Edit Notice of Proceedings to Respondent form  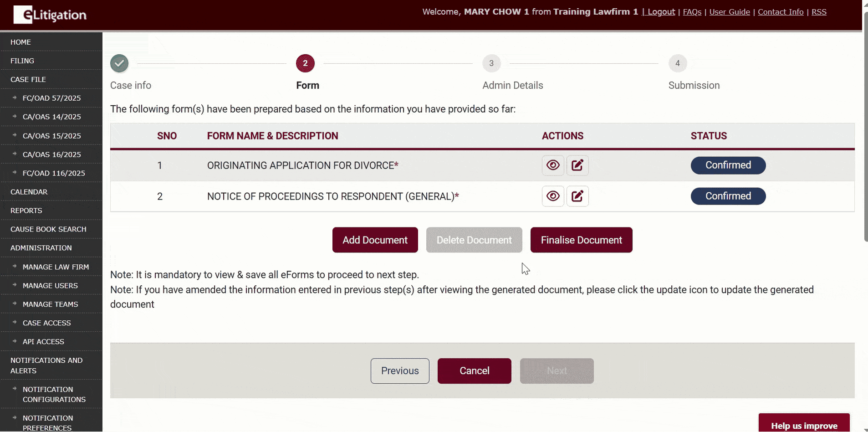(x=577, y=196)
